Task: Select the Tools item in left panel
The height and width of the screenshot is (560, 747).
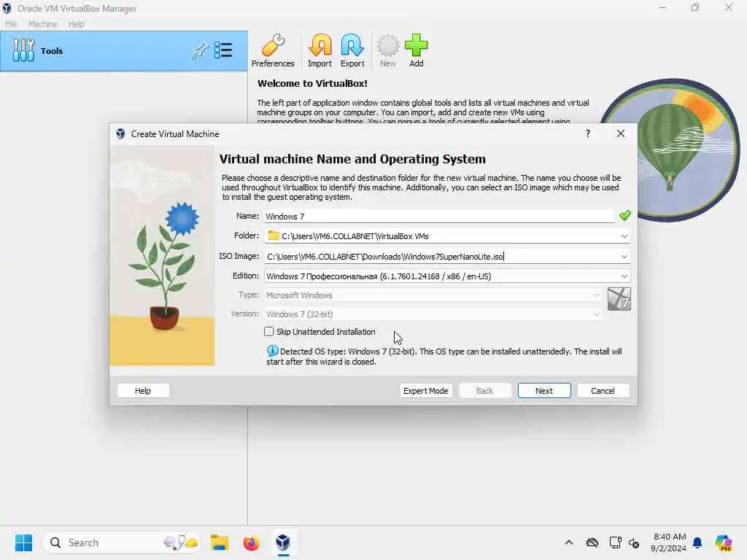Action: click(124, 51)
